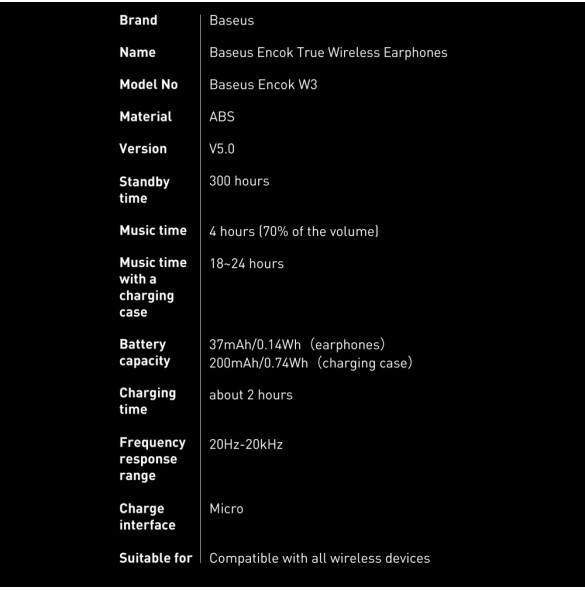The width and height of the screenshot is (585, 590).
Task: Click the Baseus Encok True Wireless Earphones name
Action: coord(328,53)
